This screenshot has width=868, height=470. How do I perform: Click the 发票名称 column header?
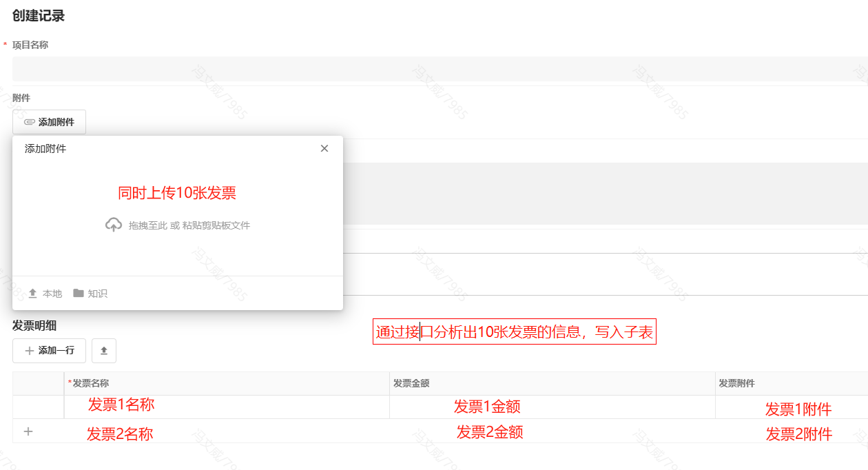pyautogui.click(x=227, y=383)
